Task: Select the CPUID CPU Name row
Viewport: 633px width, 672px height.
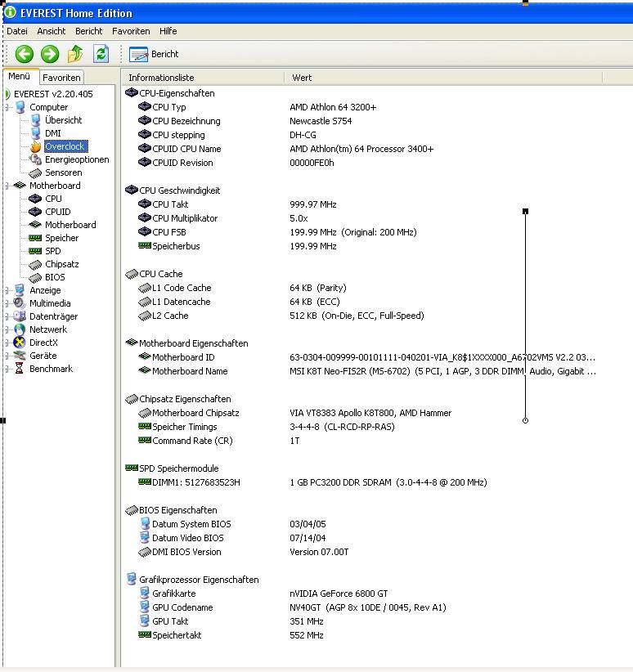Action: tap(286, 149)
